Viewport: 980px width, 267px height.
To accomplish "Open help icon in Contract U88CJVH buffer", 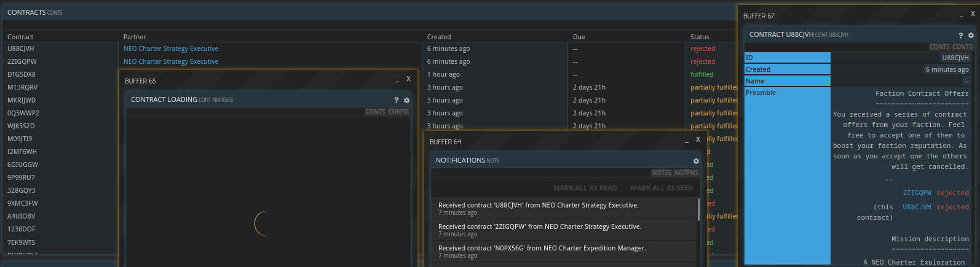I will click(x=961, y=36).
